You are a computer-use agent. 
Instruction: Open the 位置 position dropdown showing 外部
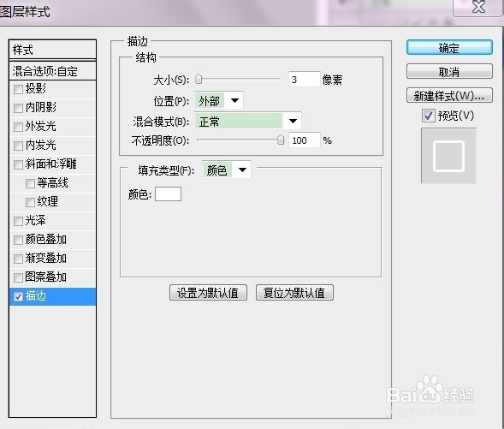[218, 101]
